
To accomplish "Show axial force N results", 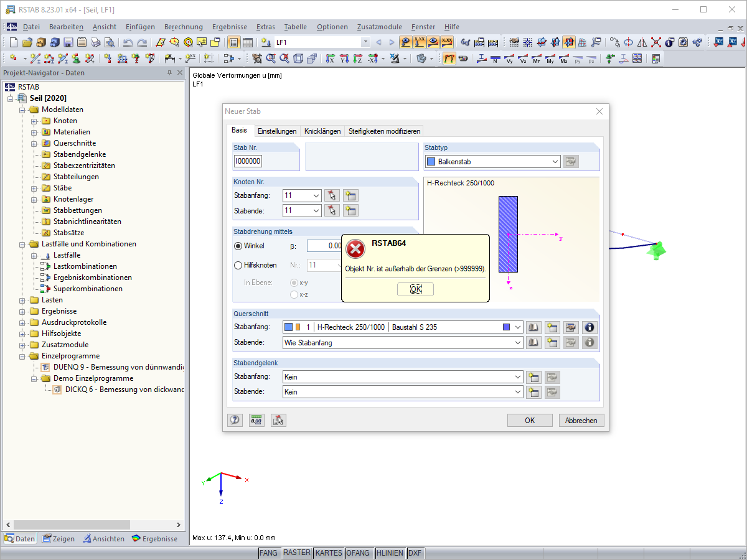I will pyautogui.click(x=495, y=58).
